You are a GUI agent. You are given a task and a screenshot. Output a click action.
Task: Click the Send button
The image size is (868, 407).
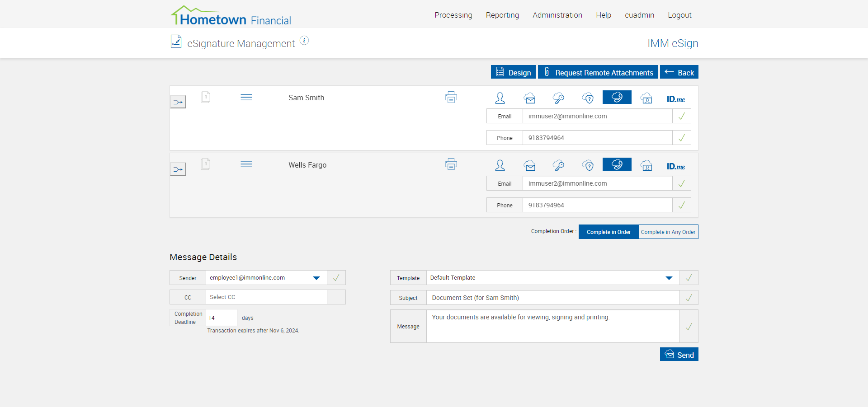[x=679, y=355]
